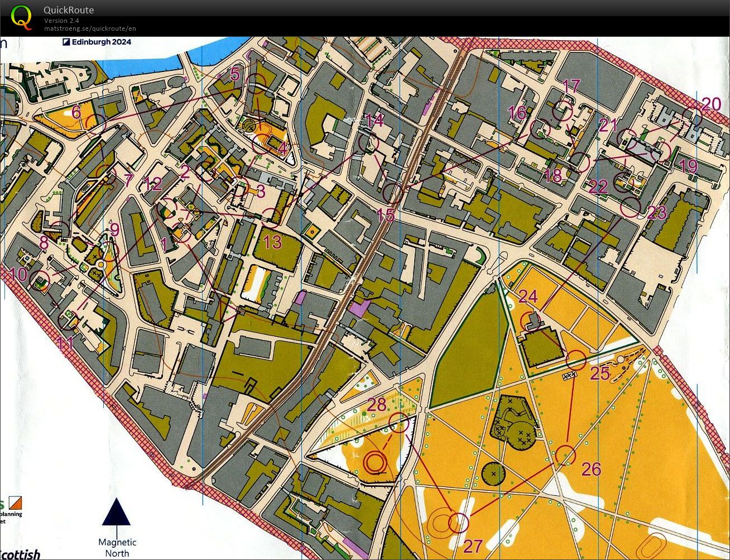The height and width of the screenshot is (560, 730).
Task: Click control number 13 on the map
Action: pyautogui.click(x=273, y=242)
